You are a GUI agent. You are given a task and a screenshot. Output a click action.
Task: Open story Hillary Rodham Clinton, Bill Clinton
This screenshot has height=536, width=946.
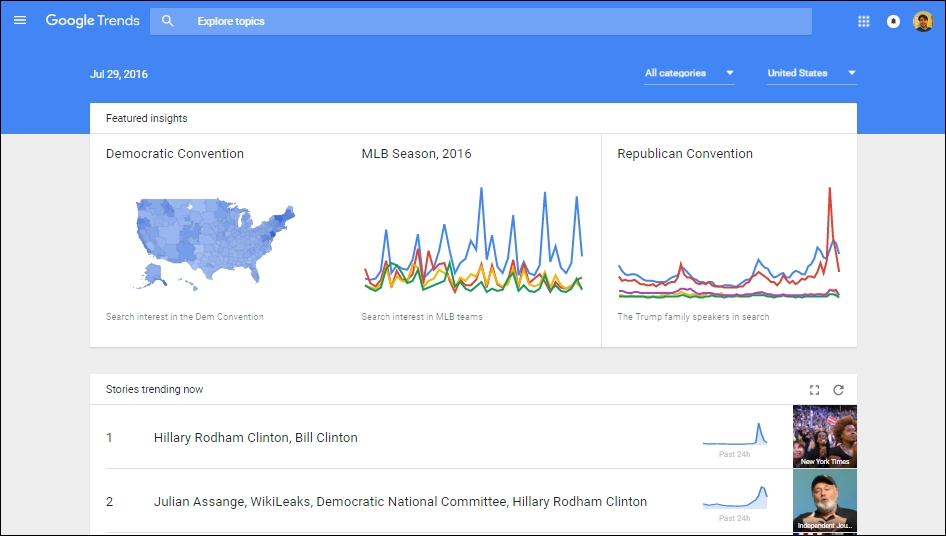click(256, 438)
